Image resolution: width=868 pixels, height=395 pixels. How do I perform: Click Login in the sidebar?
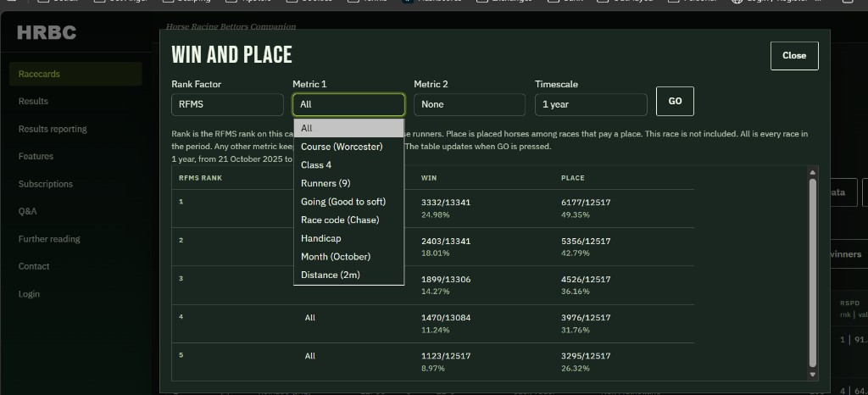(29, 294)
